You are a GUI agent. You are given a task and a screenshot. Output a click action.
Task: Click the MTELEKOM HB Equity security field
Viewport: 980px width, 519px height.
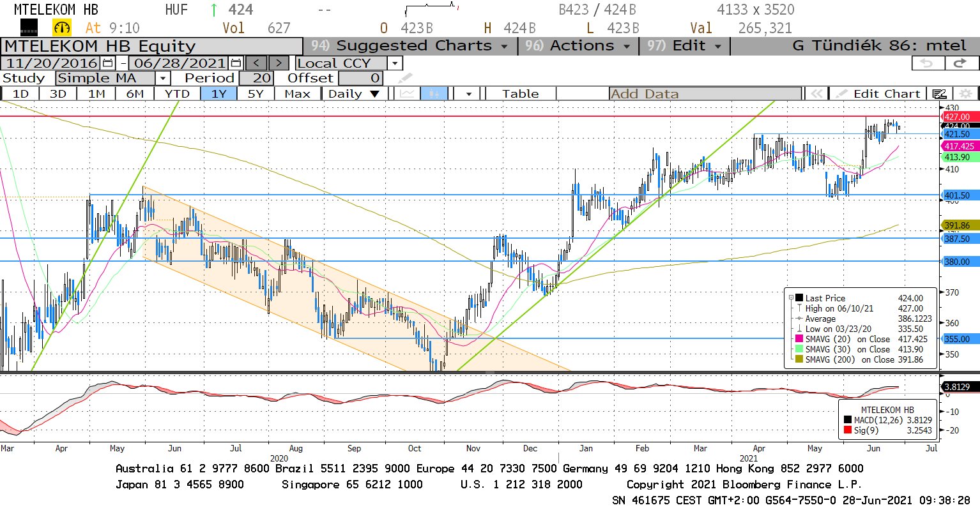click(152, 47)
